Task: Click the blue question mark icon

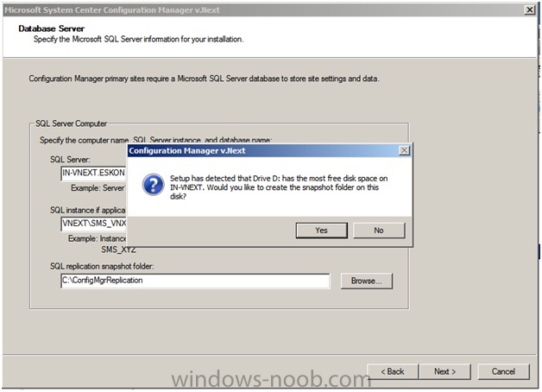Action: tap(153, 185)
